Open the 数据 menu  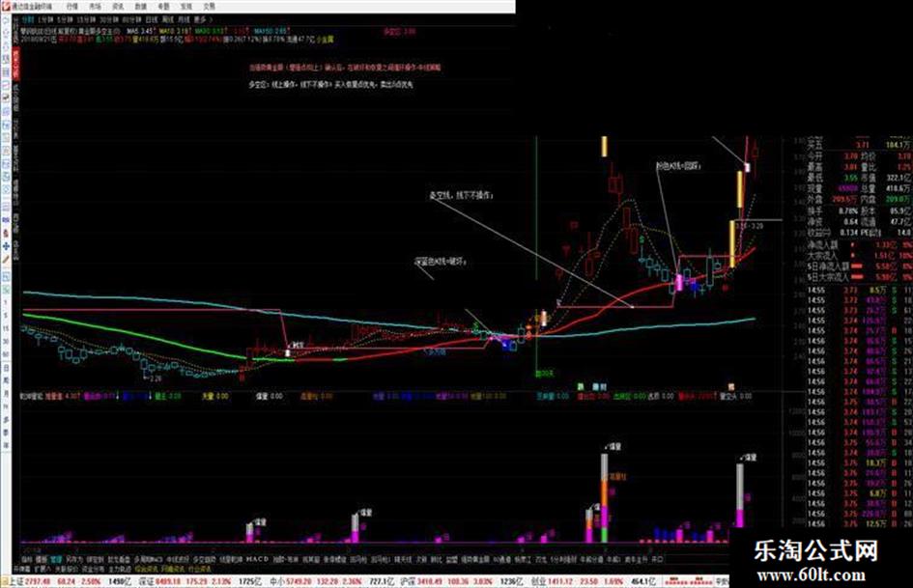point(141,7)
